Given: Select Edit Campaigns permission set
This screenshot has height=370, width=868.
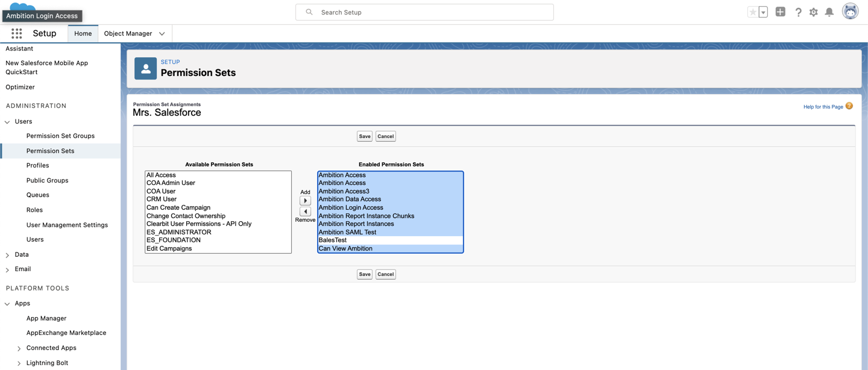Looking at the screenshot, I should (218, 249).
